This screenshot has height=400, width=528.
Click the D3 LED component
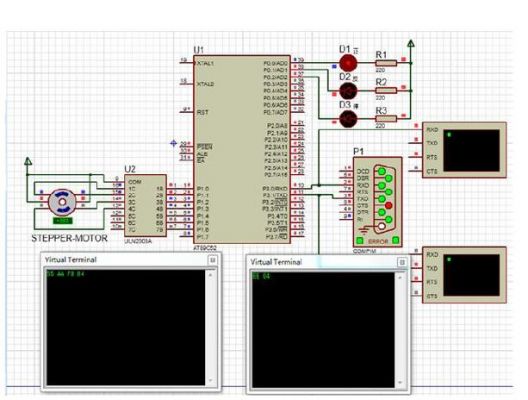tap(348, 119)
